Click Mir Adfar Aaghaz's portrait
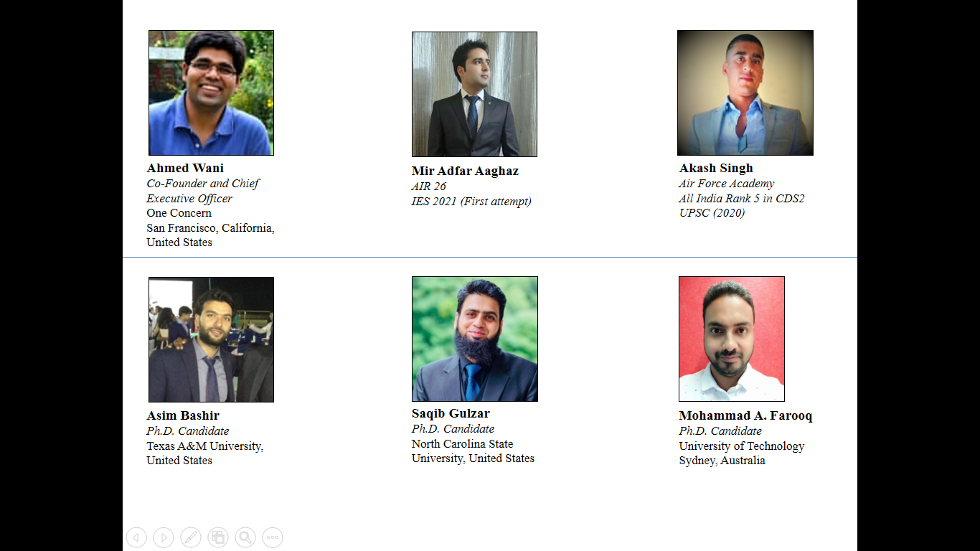The height and width of the screenshot is (551, 980). coord(474,94)
